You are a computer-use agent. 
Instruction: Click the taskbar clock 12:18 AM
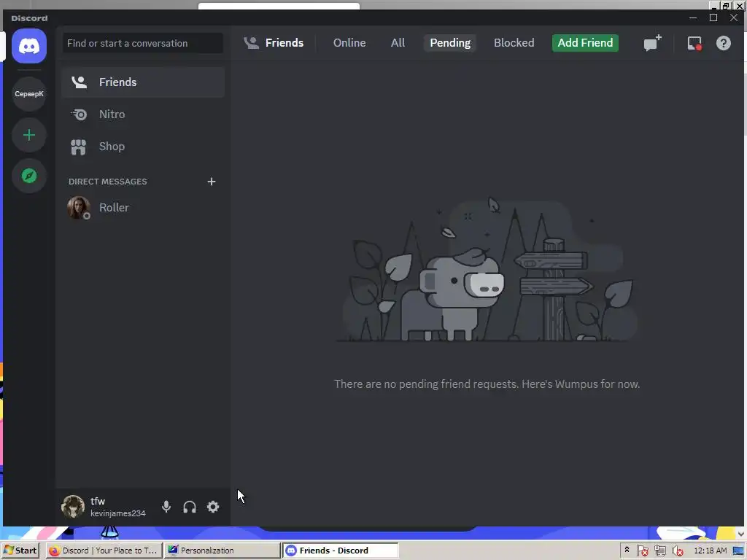click(x=710, y=551)
